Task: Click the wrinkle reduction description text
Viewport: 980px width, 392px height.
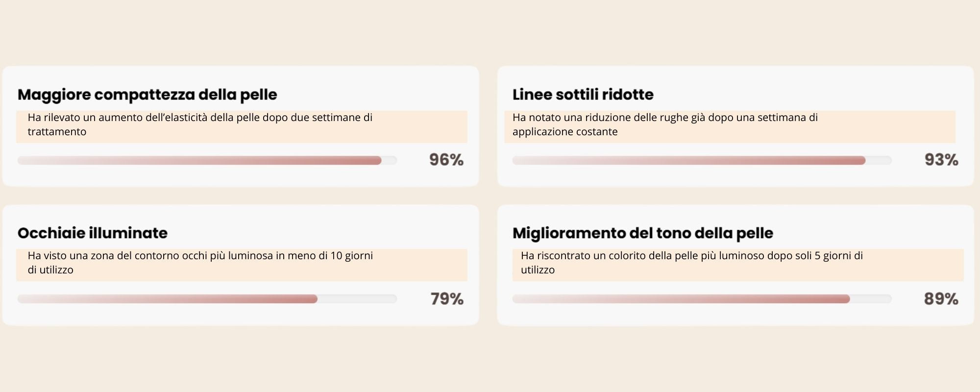Action: (665, 124)
